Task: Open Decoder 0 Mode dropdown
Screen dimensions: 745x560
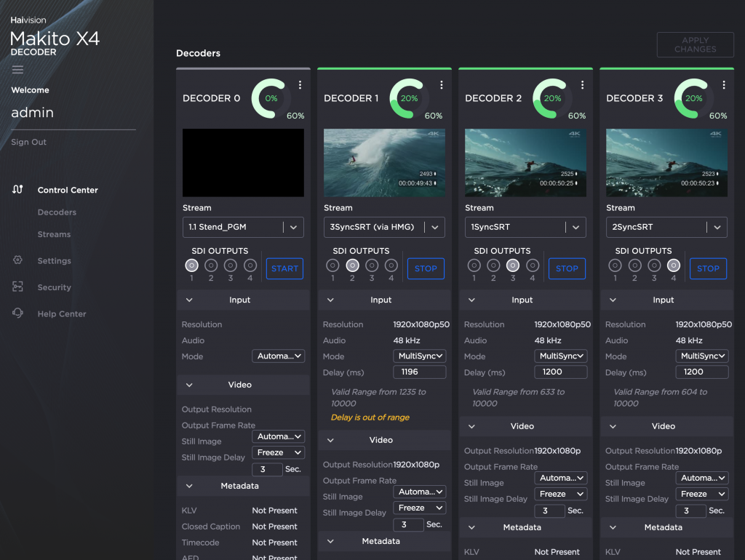Action: tap(279, 356)
